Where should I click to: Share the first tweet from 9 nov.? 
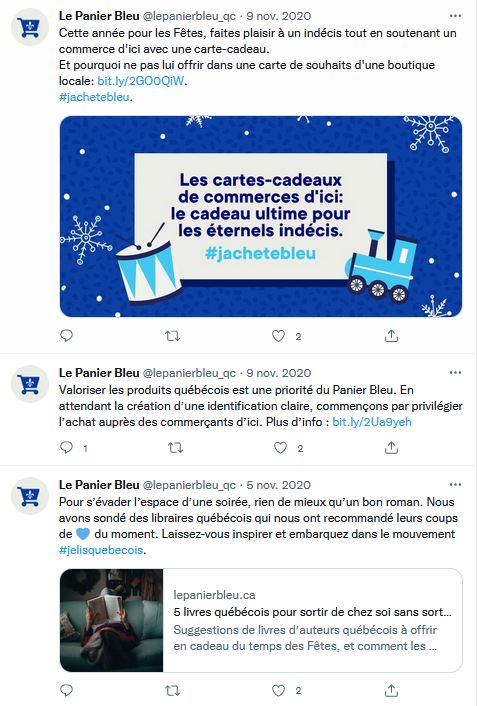click(x=391, y=336)
